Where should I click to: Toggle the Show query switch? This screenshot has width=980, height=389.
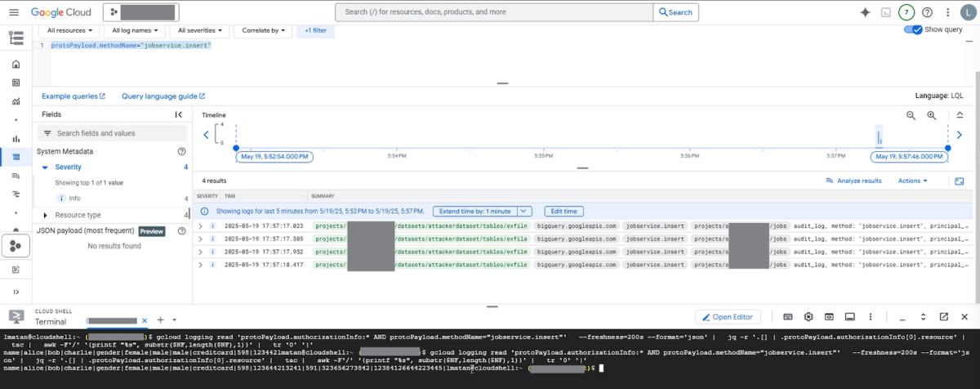[912, 29]
